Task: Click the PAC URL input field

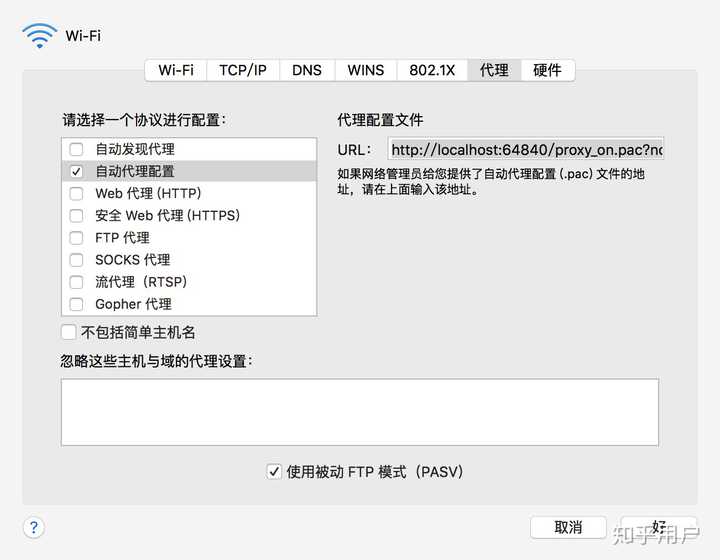Action: (526, 150)
